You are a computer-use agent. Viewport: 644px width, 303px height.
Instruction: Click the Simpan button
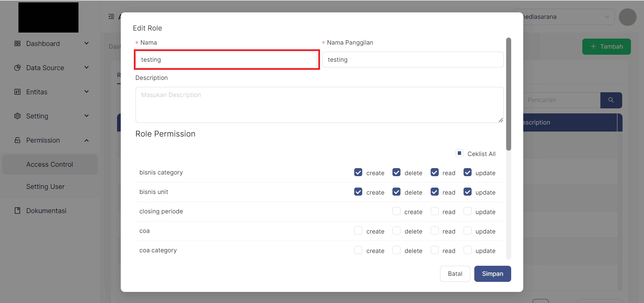tap(492, 274)
